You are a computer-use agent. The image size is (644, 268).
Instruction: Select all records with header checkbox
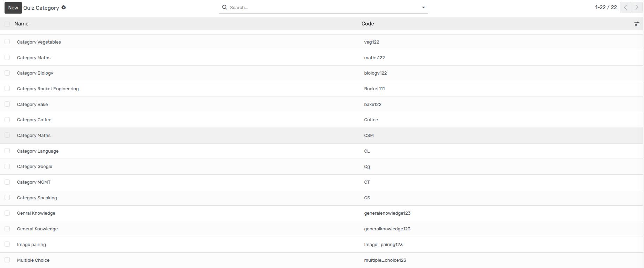7,24
